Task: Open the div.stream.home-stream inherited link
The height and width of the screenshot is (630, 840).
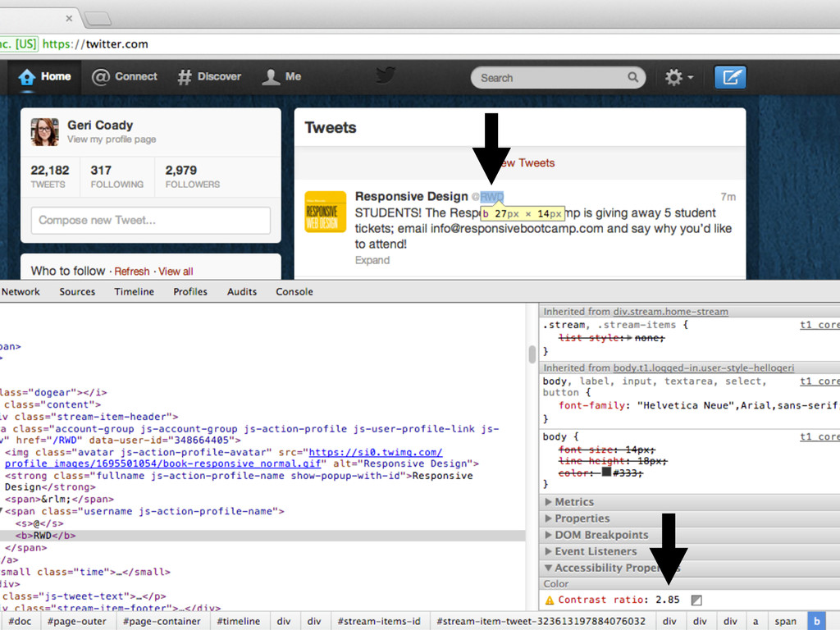Action: pos(670,312)
